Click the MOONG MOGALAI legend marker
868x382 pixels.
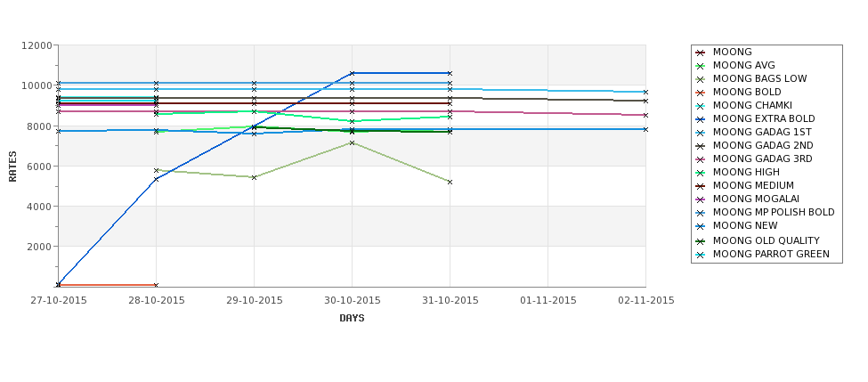click(701, 199)
